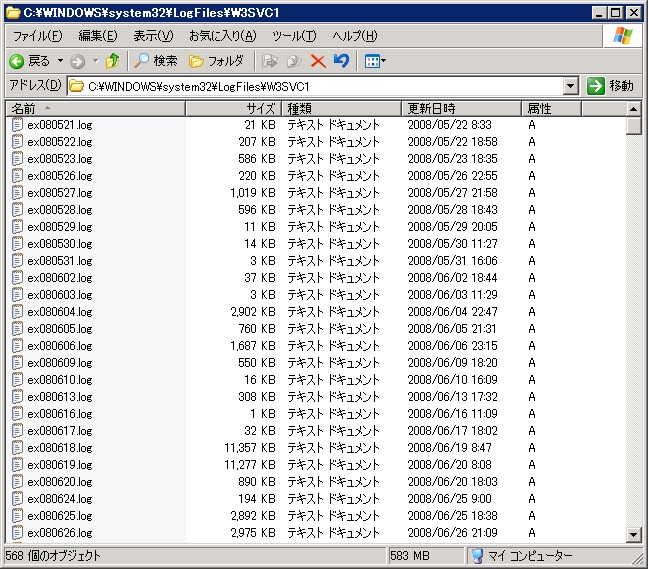Open the Search (検索) pane

156,61
